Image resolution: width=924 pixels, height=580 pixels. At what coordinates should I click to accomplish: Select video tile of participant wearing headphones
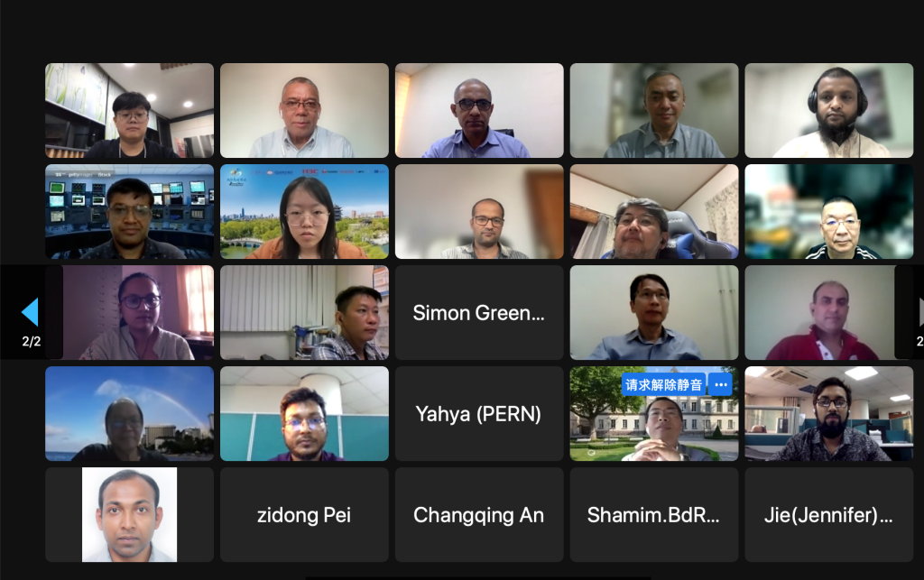click(x=829, y=111)
